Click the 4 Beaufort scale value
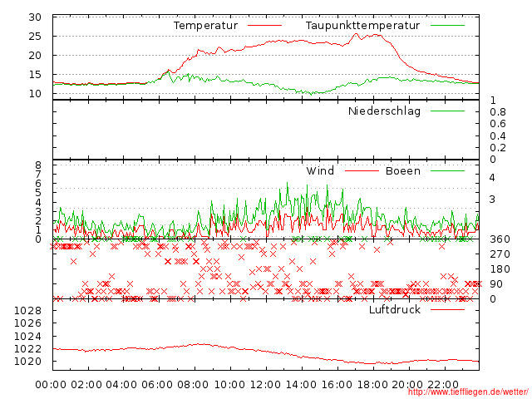This screenshot has width=532, height=399. tap(492, 177)
